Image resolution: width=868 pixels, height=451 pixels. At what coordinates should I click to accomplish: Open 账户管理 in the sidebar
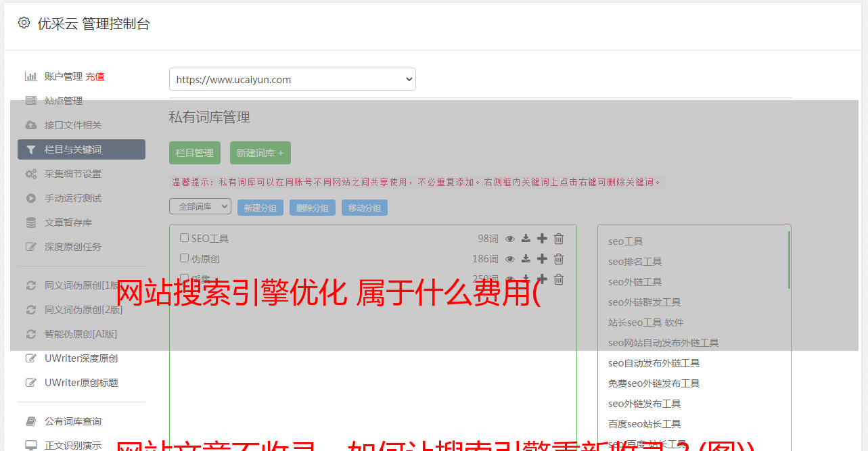click(x=63, y=76)
